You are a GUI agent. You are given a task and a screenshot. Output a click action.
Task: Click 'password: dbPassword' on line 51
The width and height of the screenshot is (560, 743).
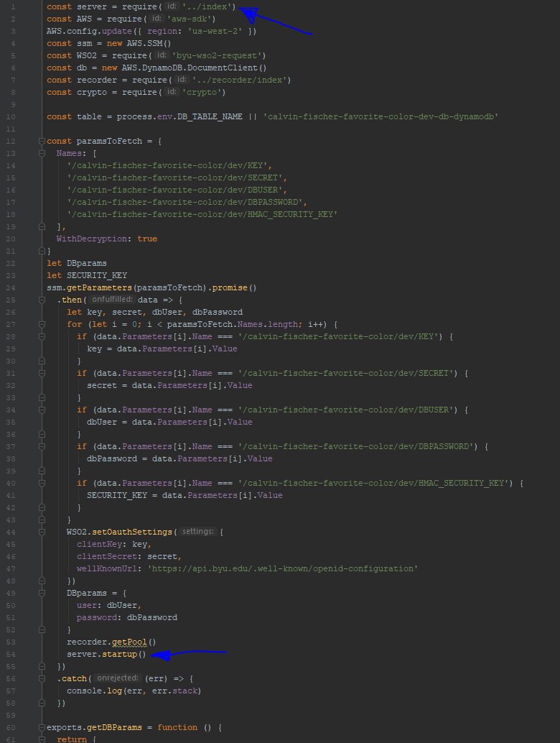pos(127,618)
